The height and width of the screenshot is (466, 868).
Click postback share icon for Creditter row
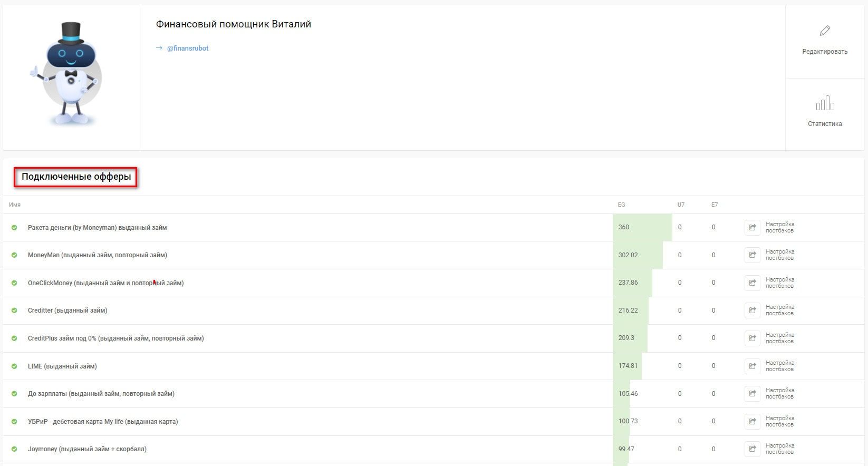[753, 310]
